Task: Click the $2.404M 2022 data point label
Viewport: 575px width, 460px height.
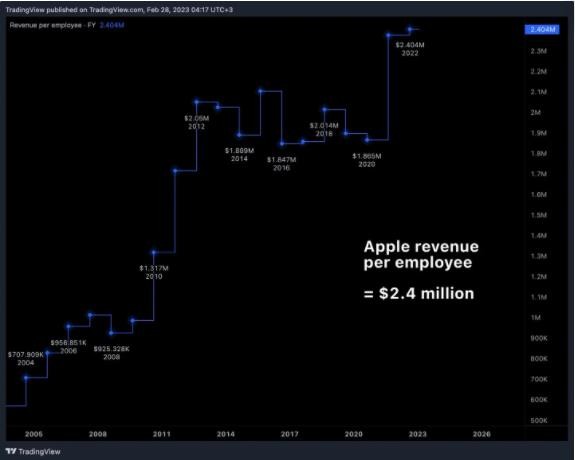Action: point(410,49)
